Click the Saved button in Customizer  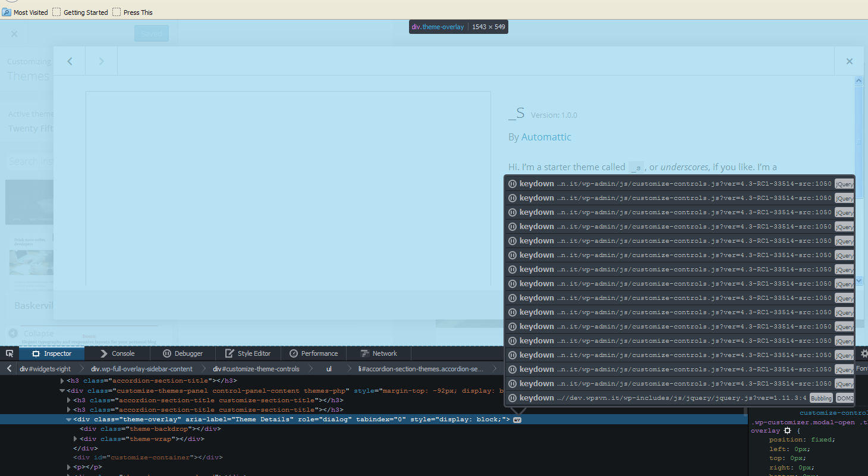[x=152, y=34]
